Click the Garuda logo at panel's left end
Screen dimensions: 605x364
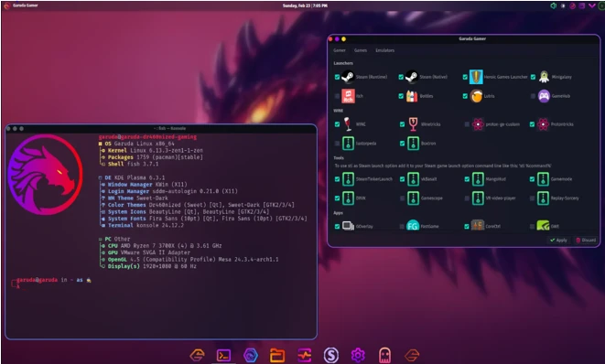coord(6,5)
